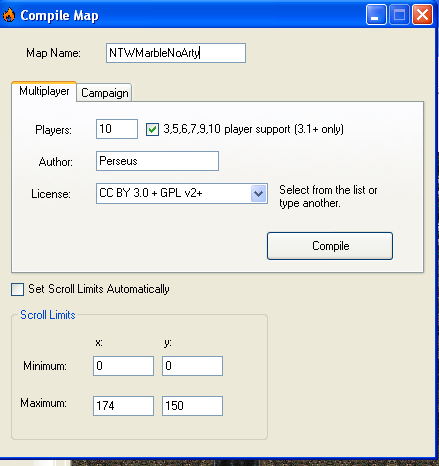The image size is (439, 466).
Task: Click the Players: label
Action: 53,130
